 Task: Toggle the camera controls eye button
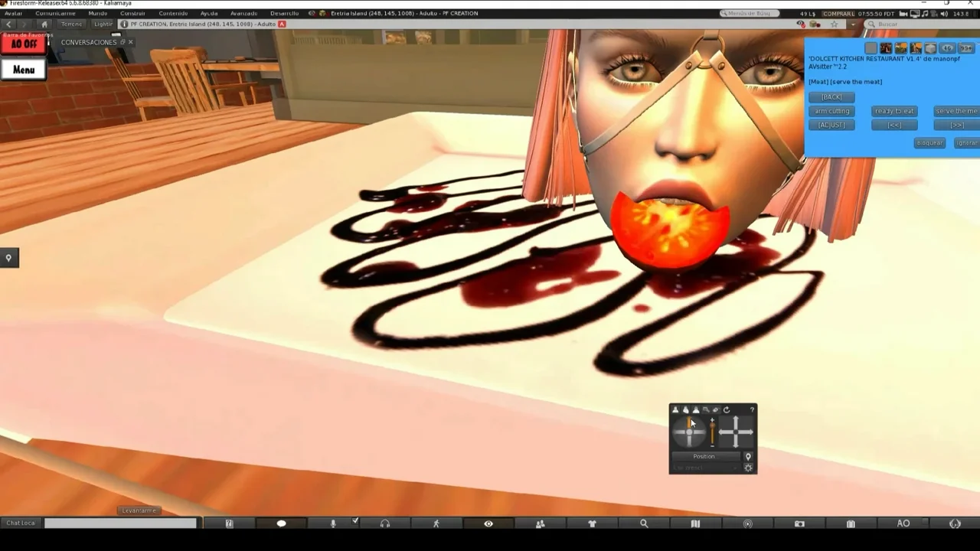pyautogui.click(x=488, y=523)
